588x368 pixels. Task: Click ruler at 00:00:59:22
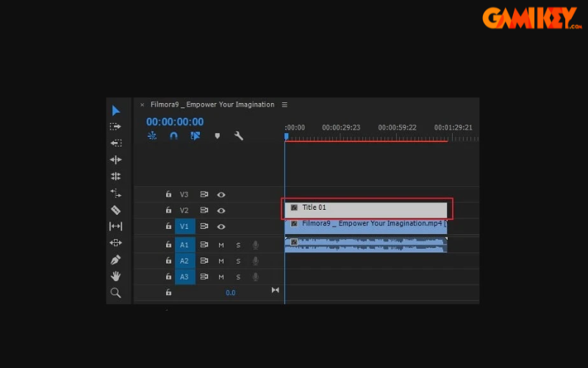pyautogui.click(x=397, y=127)
